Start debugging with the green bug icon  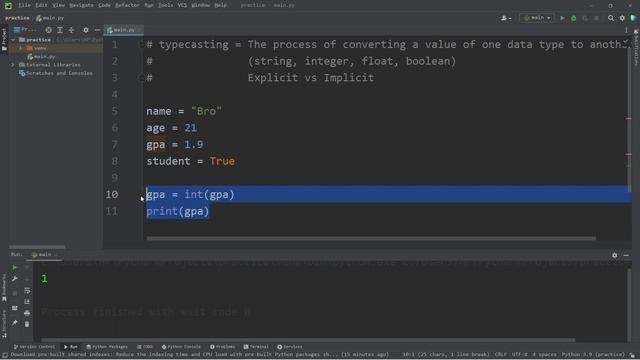point(573,18)
